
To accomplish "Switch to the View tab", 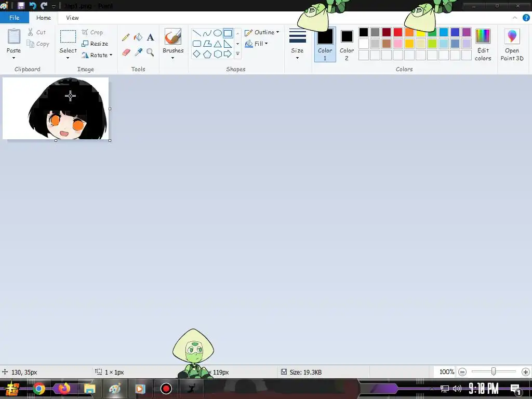I will click(x=72, y=18).
